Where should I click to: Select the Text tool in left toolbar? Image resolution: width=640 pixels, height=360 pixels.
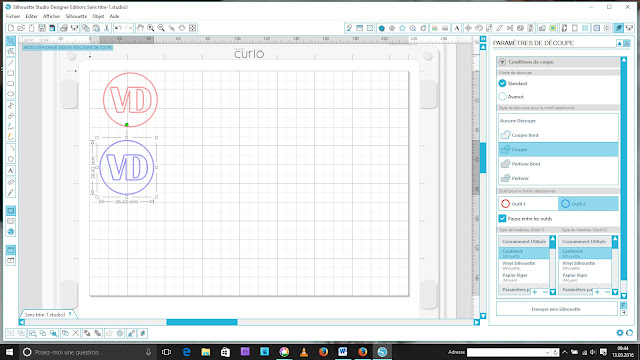pyautogui.click(x=11, y=171)
